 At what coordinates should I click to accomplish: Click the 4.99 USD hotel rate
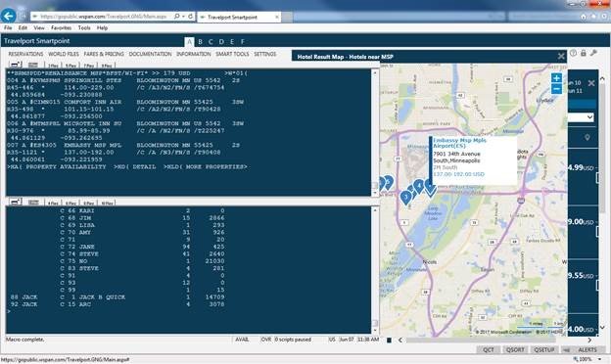click(581, 167)
